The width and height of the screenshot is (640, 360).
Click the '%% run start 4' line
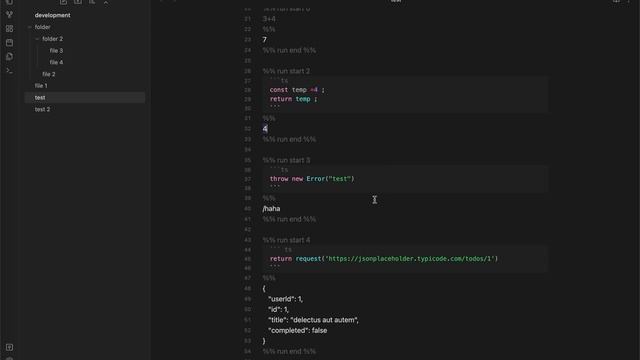click(286, 240)
